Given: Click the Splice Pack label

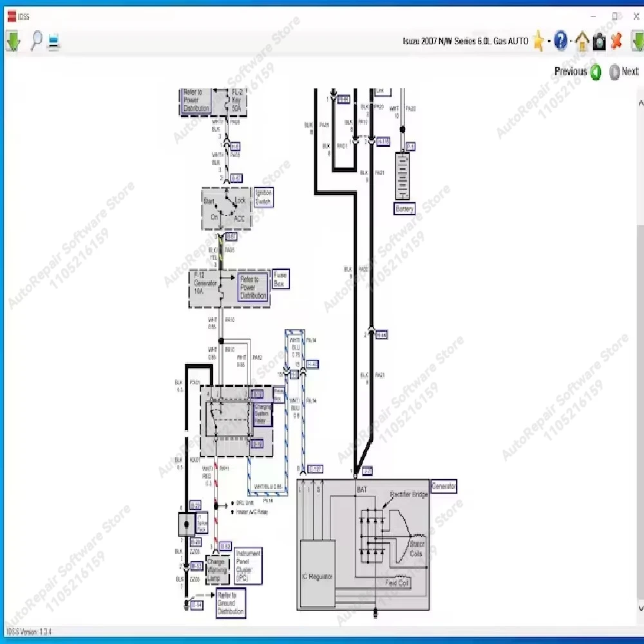Looking at the screenshot, I should [202, 523].
